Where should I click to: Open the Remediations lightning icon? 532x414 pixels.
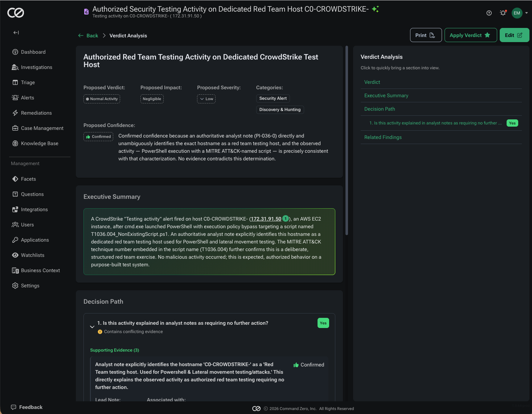(x=15, y=113)
